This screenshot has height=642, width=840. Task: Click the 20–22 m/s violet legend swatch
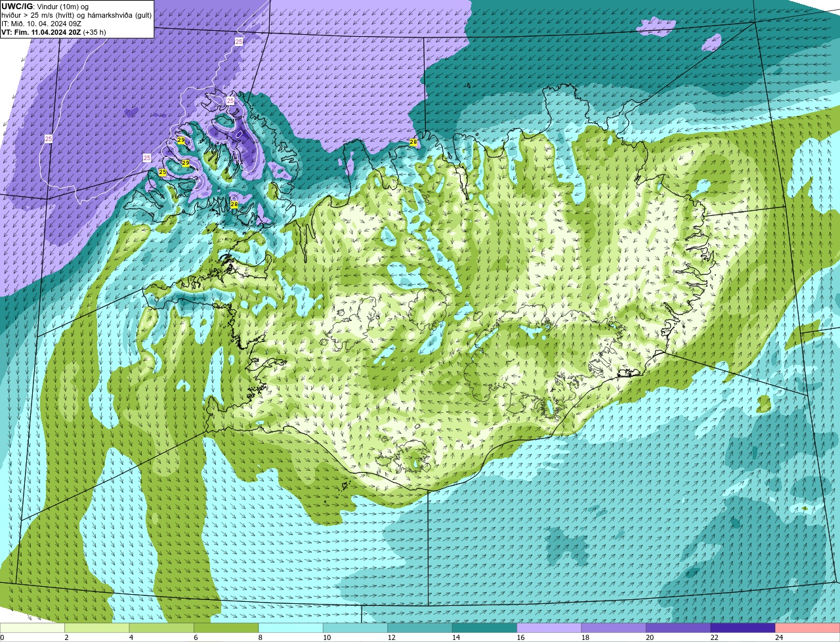679,628
